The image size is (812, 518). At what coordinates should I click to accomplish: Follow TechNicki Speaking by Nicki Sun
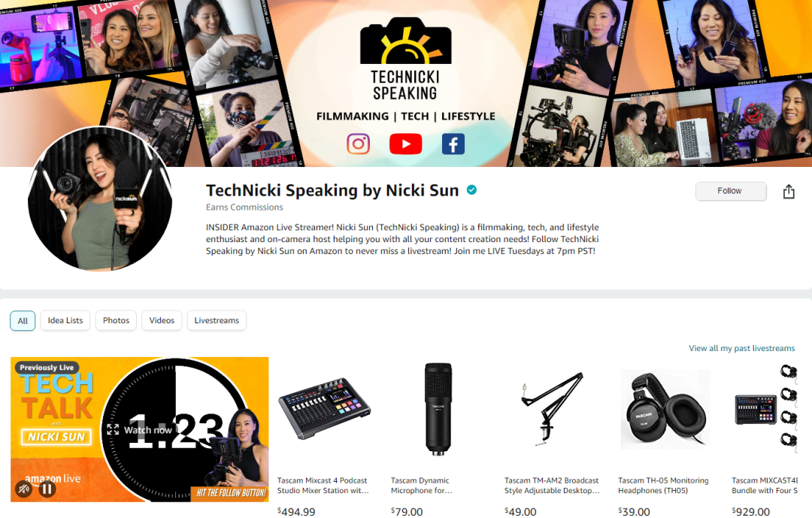[731, 191]
